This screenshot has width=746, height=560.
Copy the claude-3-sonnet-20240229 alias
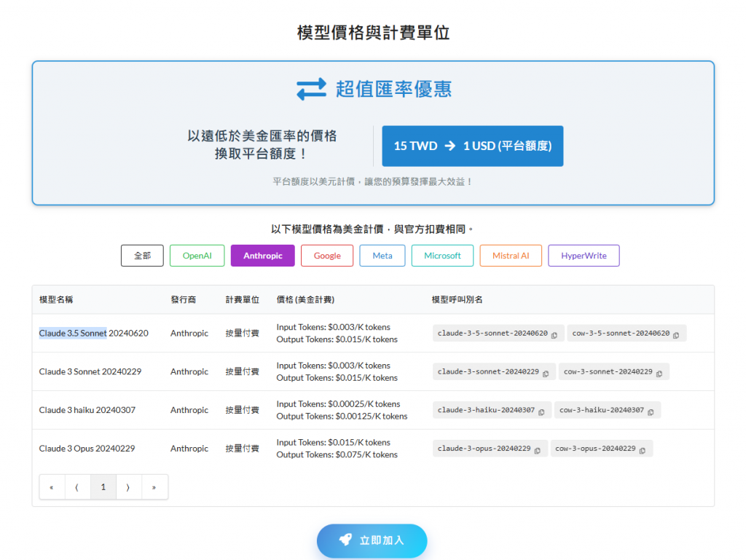[x=546, y=374]
